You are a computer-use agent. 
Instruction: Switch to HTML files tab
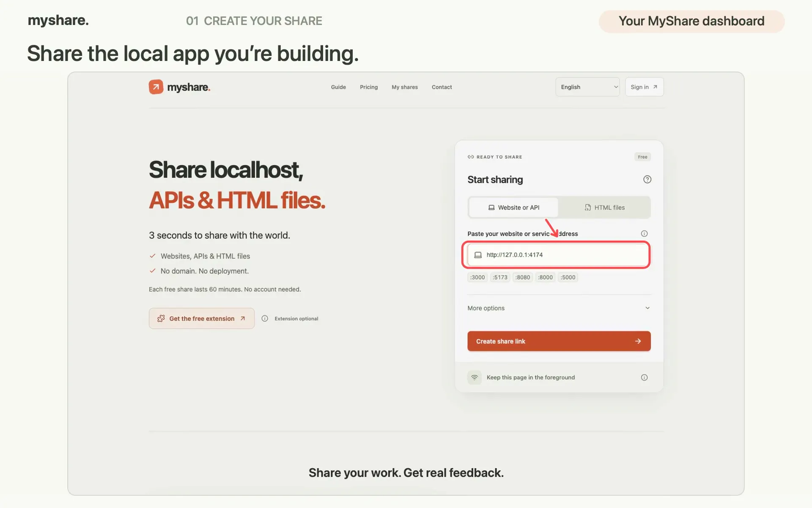point(604,207)
